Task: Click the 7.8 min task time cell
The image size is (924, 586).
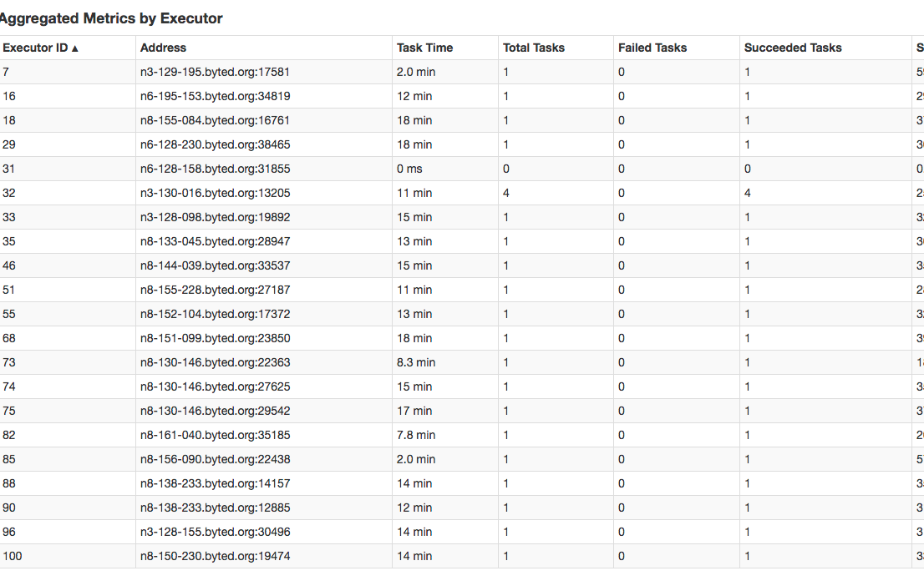Action: coord(445,435)
